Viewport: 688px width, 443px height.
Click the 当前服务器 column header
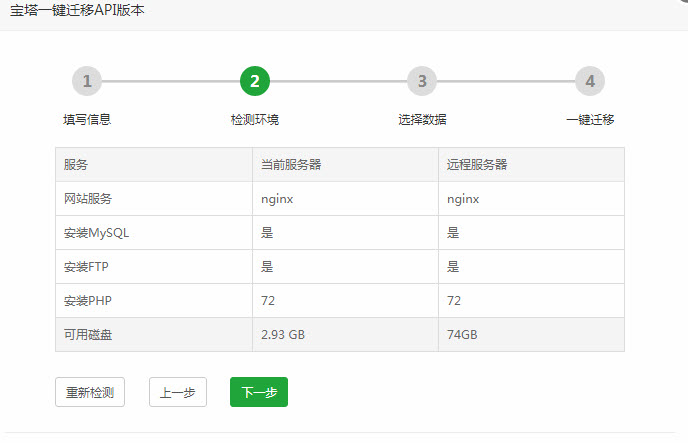click(x=291, y=165)
